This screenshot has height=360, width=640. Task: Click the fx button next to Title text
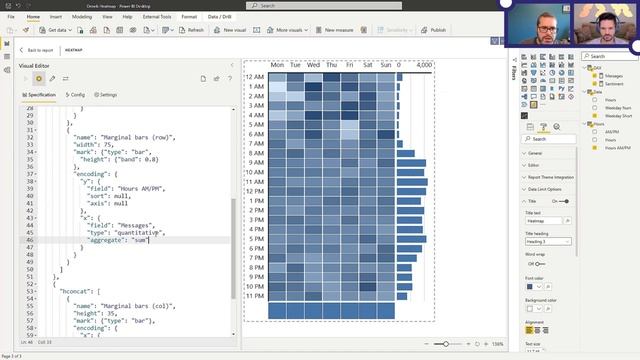(567, 221)
